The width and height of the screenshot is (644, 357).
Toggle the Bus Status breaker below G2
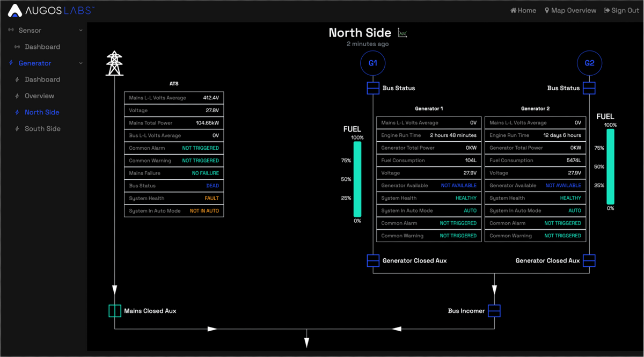[589, 88]
